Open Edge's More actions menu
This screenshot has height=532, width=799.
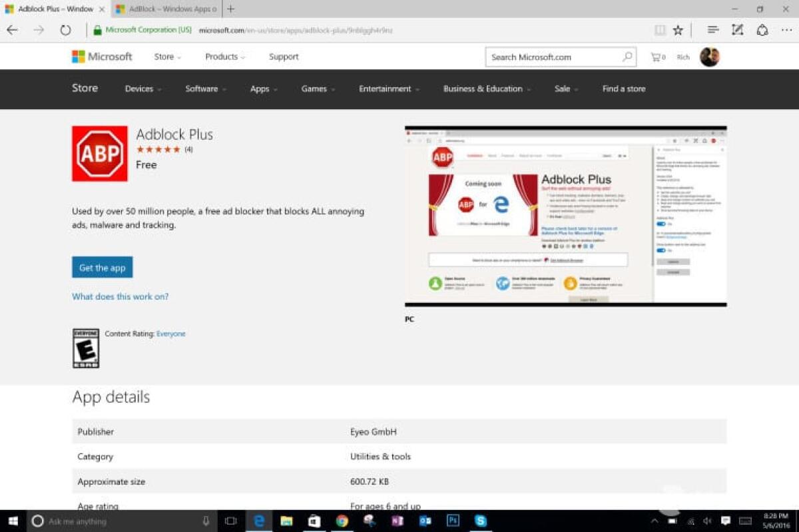pyautogui.click(x=787, y=30)
